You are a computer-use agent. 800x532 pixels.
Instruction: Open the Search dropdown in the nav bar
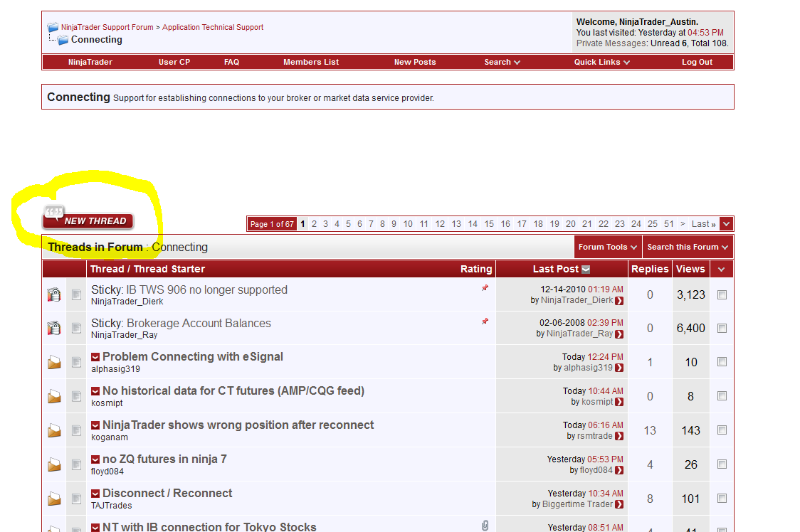502,62
